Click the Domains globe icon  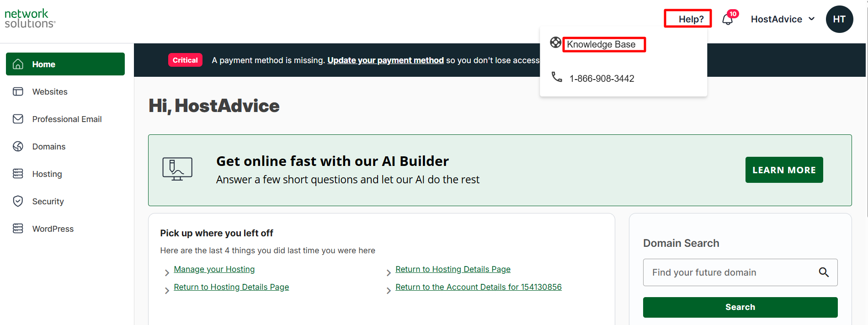click(x=18, y=146)
